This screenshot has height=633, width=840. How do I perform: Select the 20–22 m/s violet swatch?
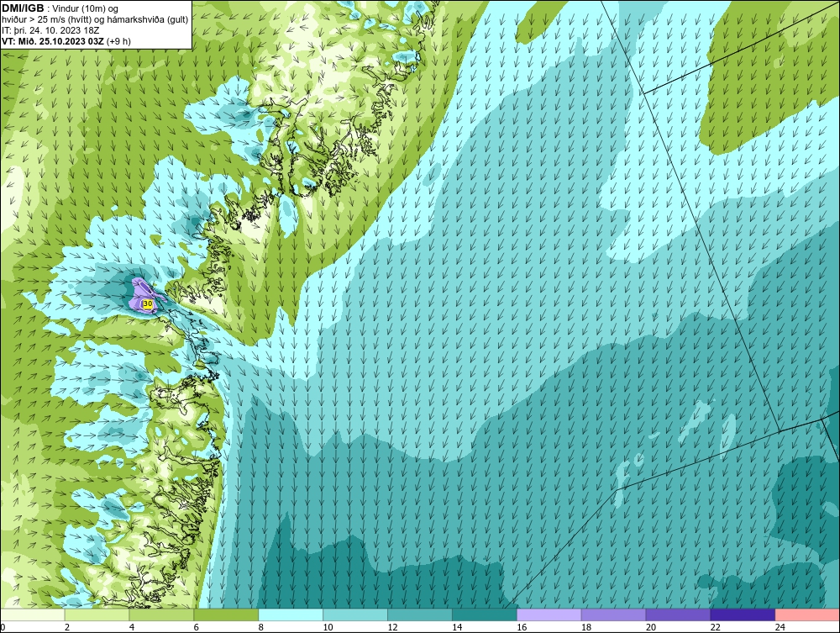point(678,615)
